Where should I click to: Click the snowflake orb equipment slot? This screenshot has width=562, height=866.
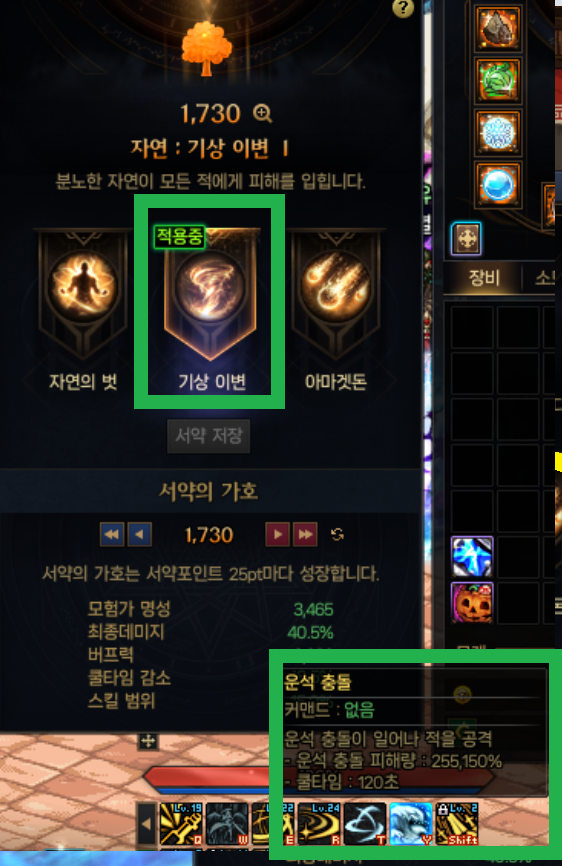tap(498, 133)
